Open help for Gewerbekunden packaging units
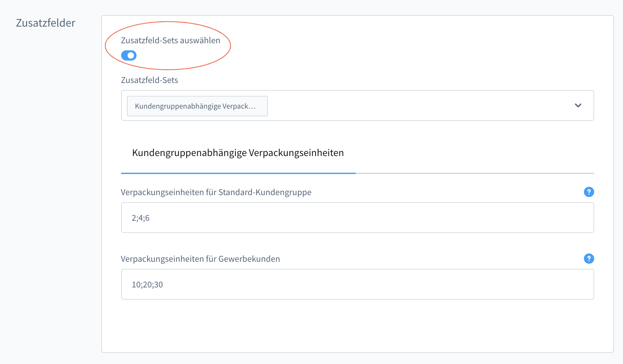This screenshot has height=364, width=623. click(x=589, y=259)
